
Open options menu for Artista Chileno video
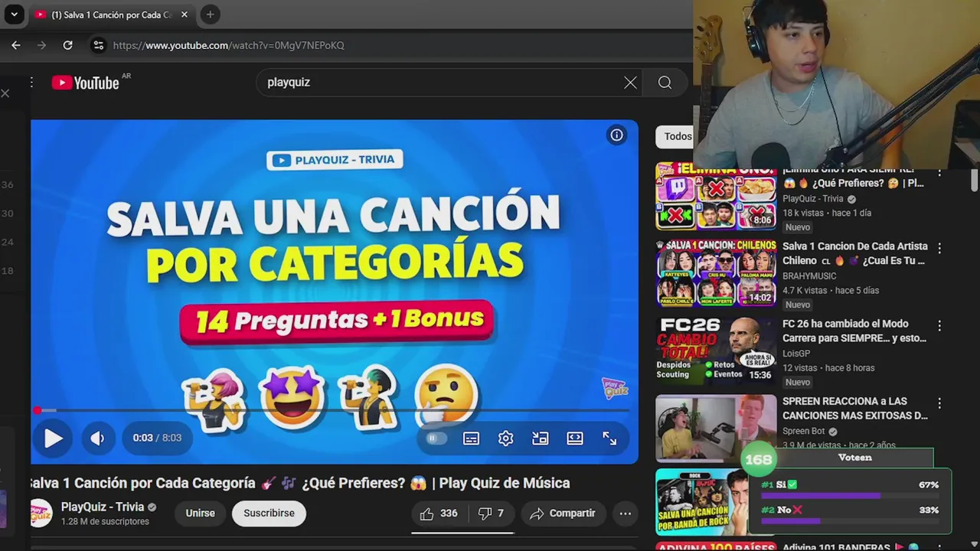pyautogui.click(x=939, y=248)
